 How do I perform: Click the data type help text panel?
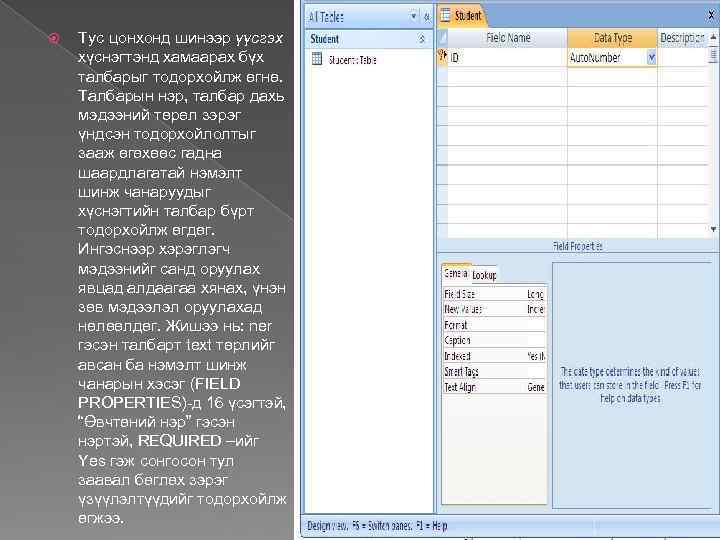(631, 385)
